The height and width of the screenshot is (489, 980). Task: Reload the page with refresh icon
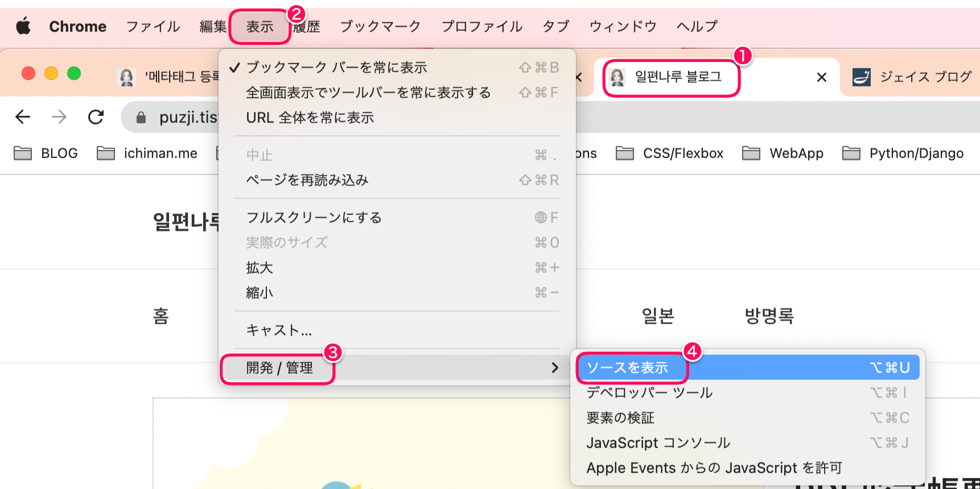tap(96, 117)
